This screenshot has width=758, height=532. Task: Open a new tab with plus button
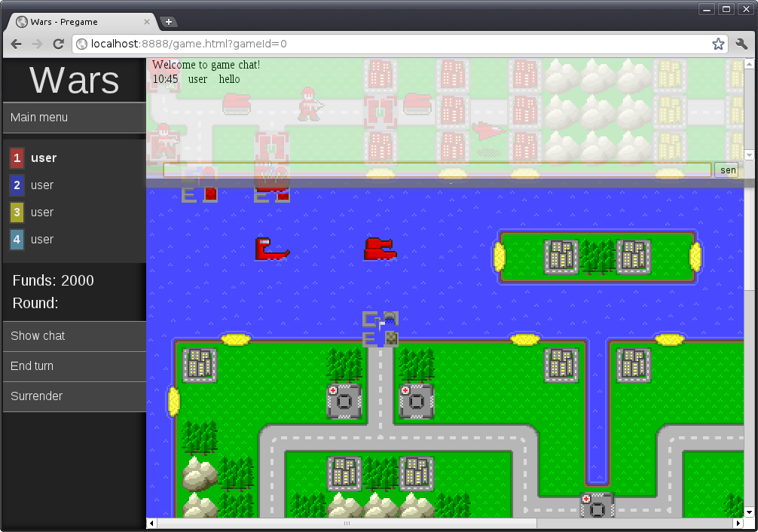point(169,22)
